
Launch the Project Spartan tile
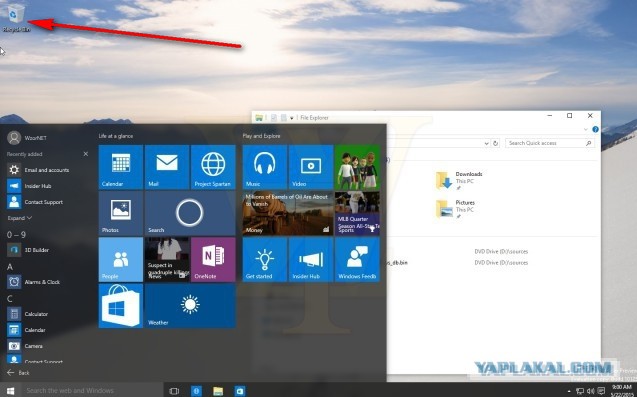pyautogui.click(x=213, y=167)
